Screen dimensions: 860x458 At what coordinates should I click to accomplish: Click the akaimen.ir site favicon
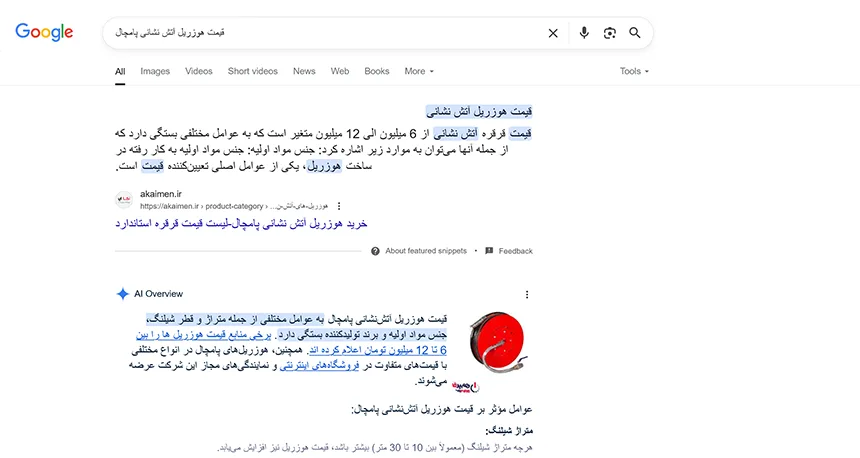pos(124,199)
